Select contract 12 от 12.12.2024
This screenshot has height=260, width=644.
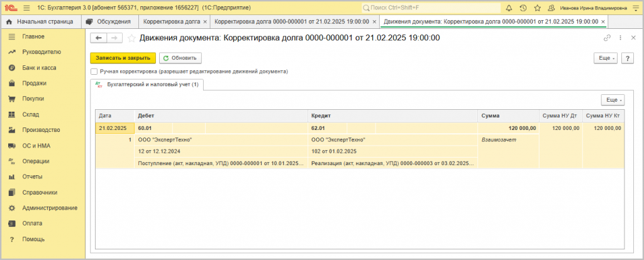221,151
